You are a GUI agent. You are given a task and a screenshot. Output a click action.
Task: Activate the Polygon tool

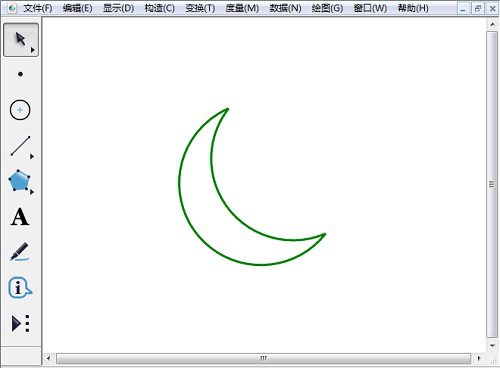(19, 181)
